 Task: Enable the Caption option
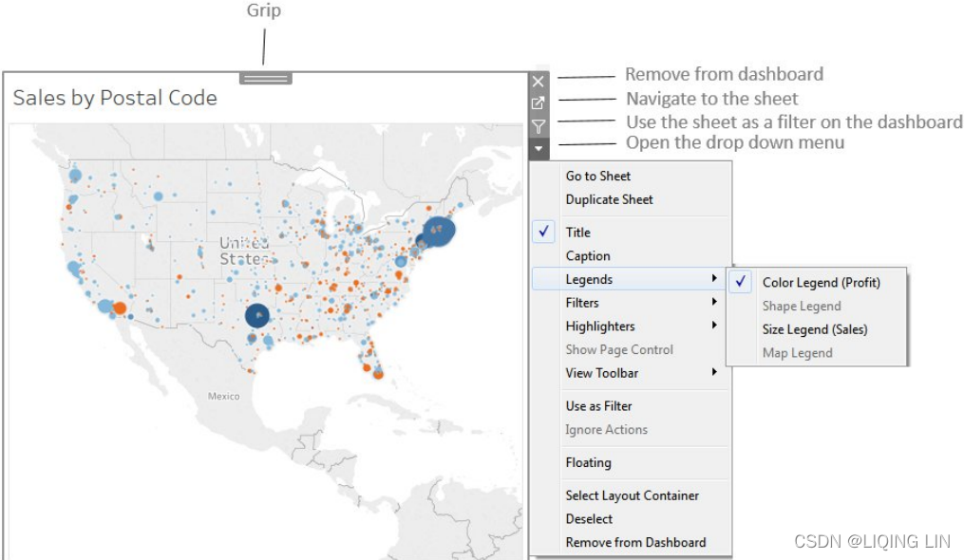coord(632,255)
